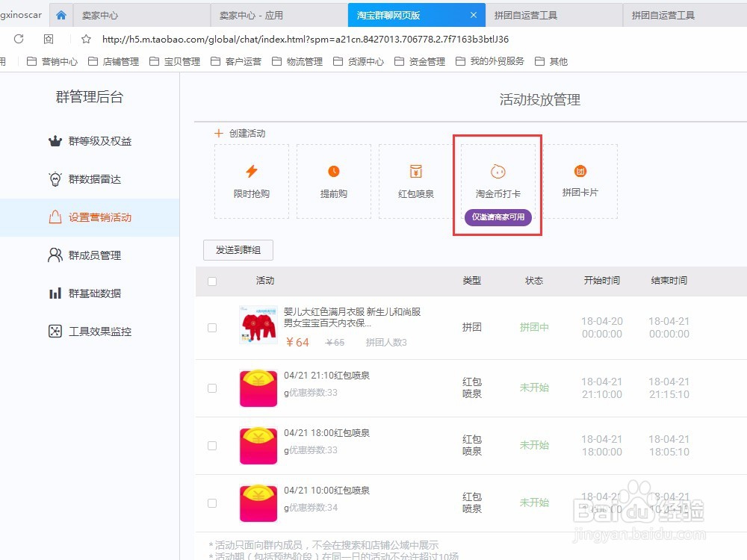This screenshot has height=560, width=747.
Task: Open thumbnail of 04/21 10:00红包喷泉
Action: pos(258,503)
